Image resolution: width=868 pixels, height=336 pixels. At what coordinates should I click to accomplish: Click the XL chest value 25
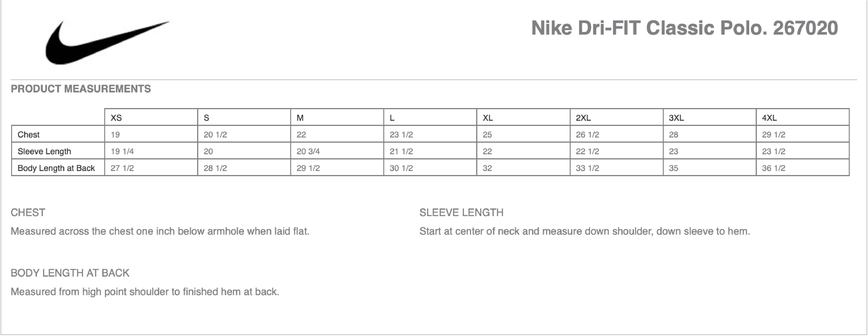(x=487, y=135)
